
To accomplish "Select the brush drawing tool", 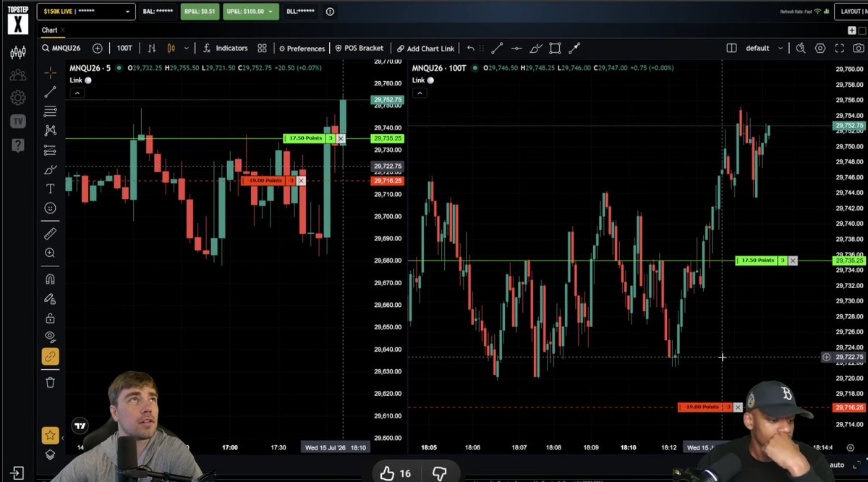I will click(x=50, y=169).
